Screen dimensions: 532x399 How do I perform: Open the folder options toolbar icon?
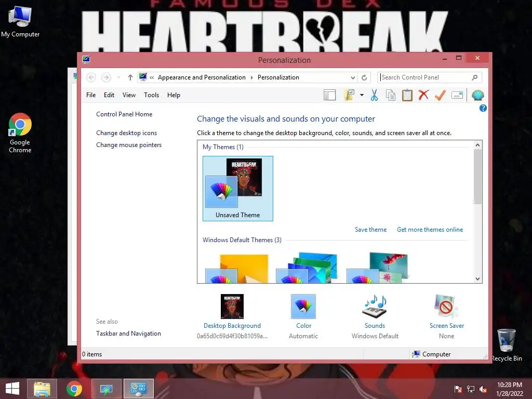(x=349, y=96)
